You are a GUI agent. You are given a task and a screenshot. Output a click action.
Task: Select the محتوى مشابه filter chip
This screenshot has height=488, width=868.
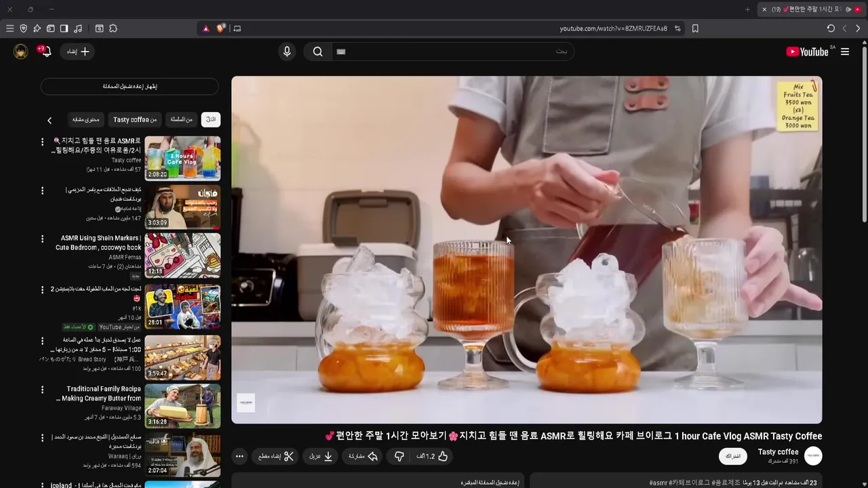86,119
